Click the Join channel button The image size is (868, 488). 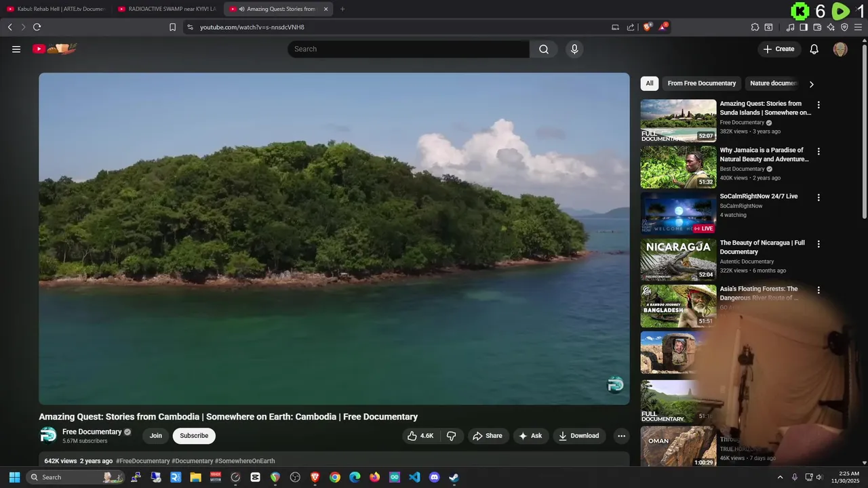(x=156, y=436)
